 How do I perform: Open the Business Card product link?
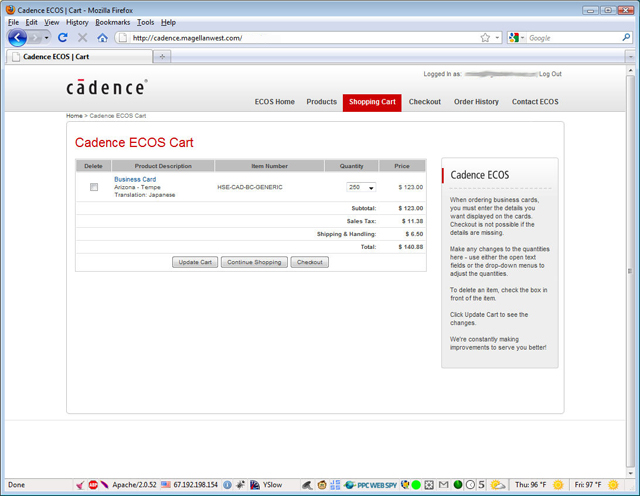click(x=135, y=179)
